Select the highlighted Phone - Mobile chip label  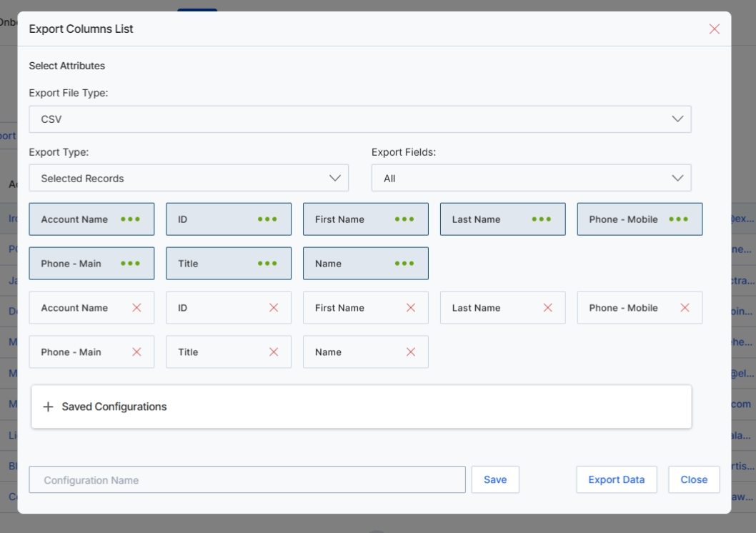coord(623,219)
